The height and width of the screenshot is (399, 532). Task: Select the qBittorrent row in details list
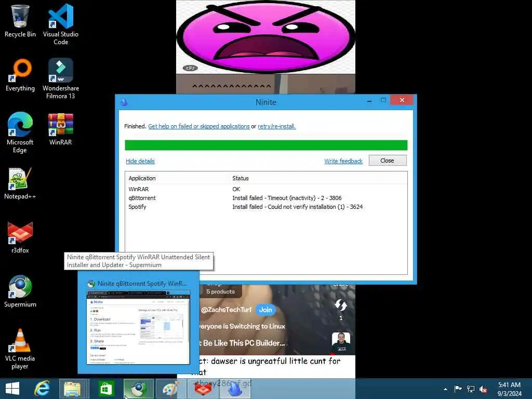[266, 198]
